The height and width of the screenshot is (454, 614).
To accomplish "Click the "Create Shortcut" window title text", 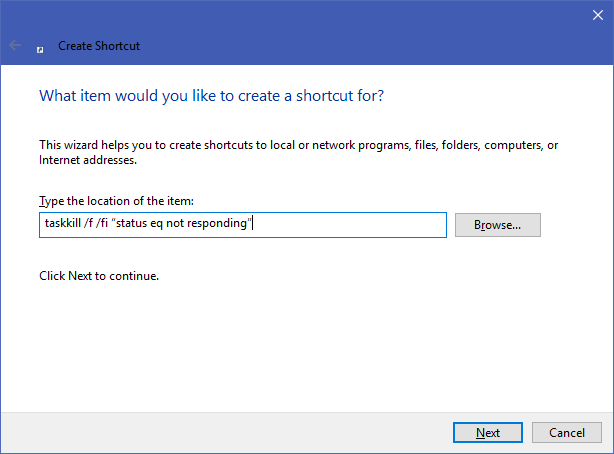I will tap(98, 46).
